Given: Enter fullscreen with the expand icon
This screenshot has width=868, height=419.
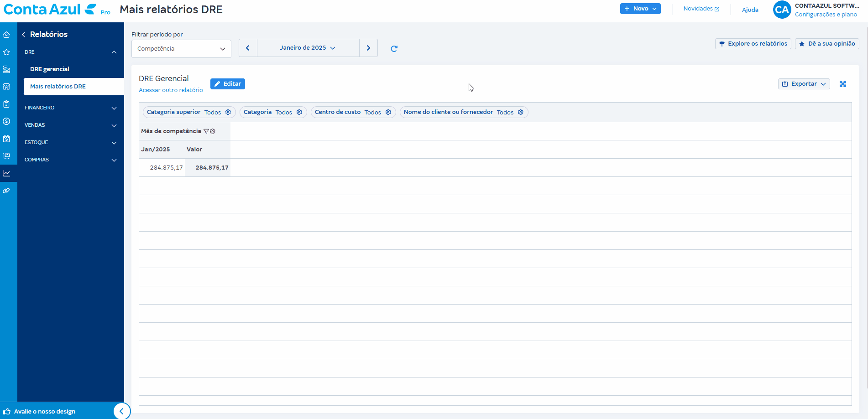Looking at the screenshot, I should tap(843, 84).
